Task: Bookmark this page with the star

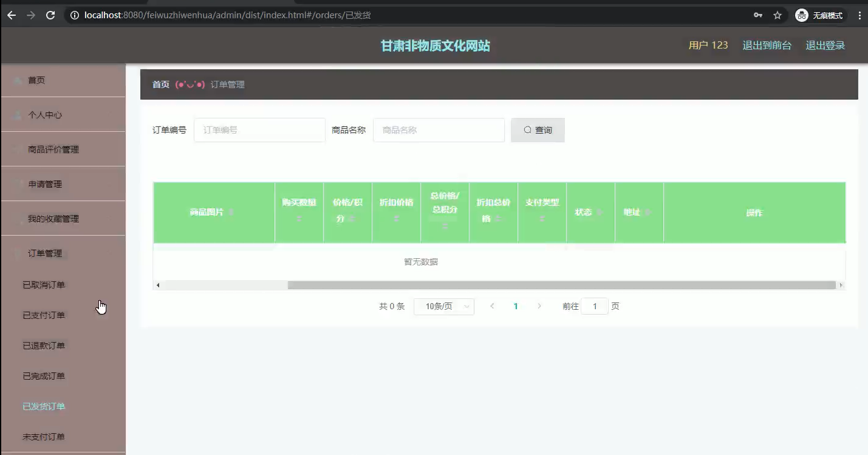Action: [777, 15]
